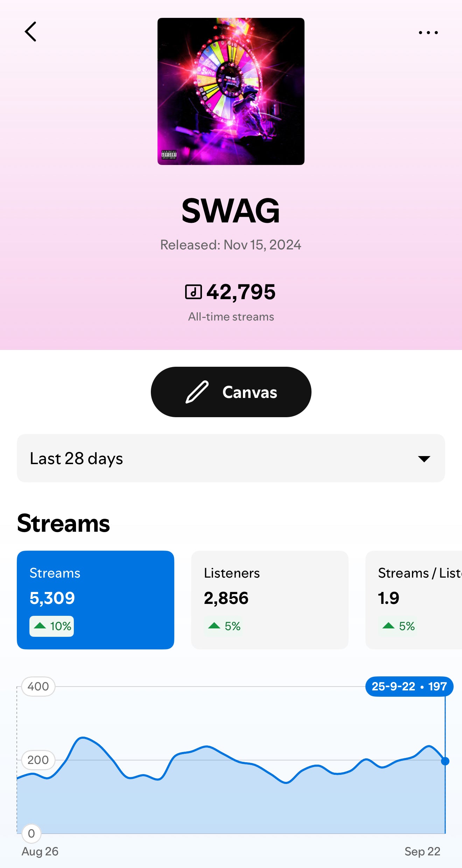Image resolution: width=462 pixels, height=868 pixels.
Task: Tap the all-time streams music note icon
Action: pyautogui.click(x=193, y=292)
